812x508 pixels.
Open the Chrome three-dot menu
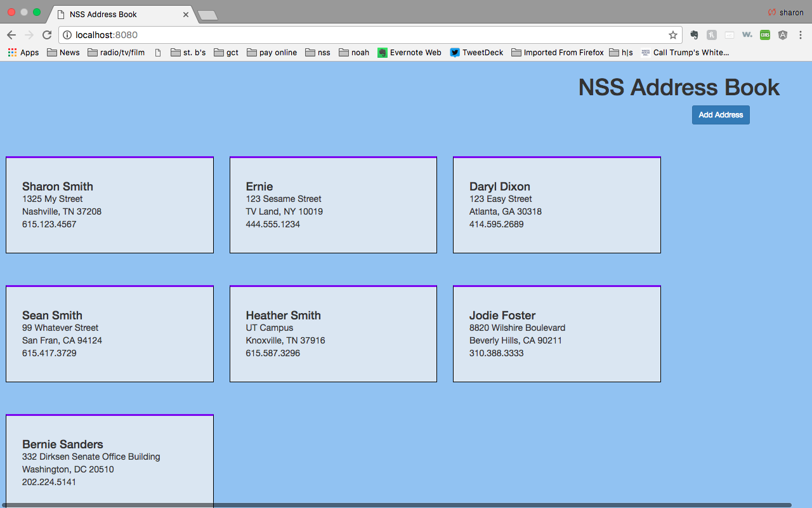click(x=801, y=35)
